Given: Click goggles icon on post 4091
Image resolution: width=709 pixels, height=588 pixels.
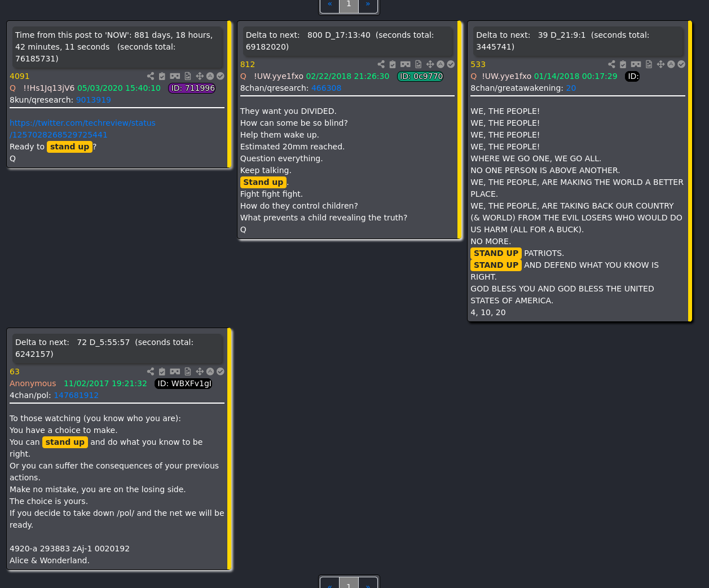Looking at the screenshot, I should pos(175,76).
